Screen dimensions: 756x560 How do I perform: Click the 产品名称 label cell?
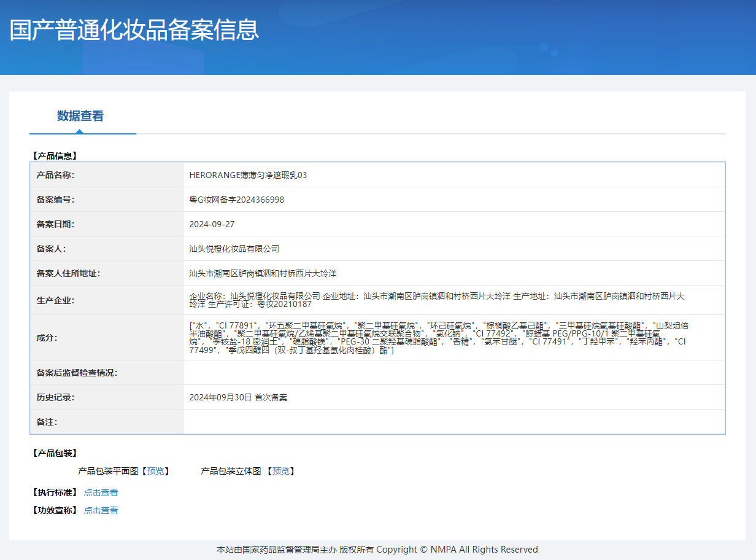tap(107, 175)
